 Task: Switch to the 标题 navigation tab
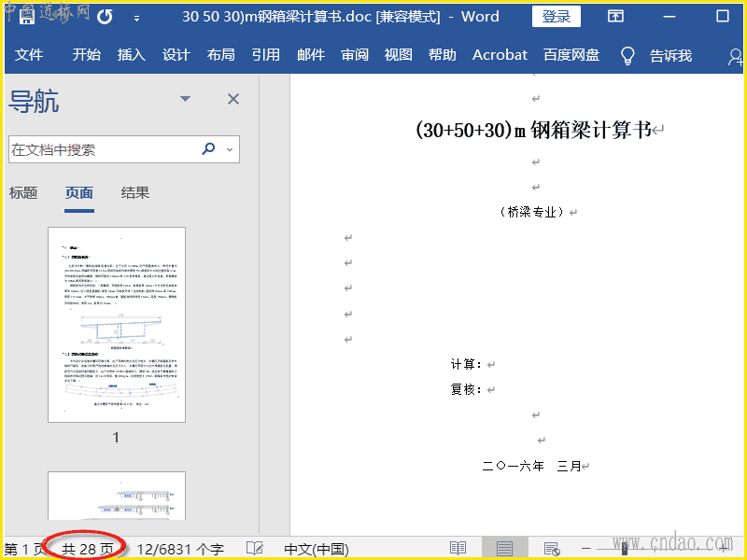point(22,192)
